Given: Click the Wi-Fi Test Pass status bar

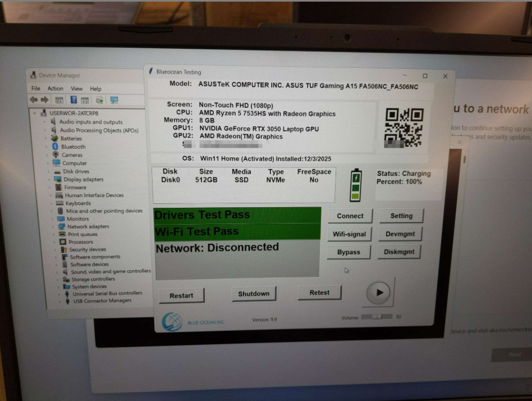Looking at the screenshot, I should click(x=237, y=231).
